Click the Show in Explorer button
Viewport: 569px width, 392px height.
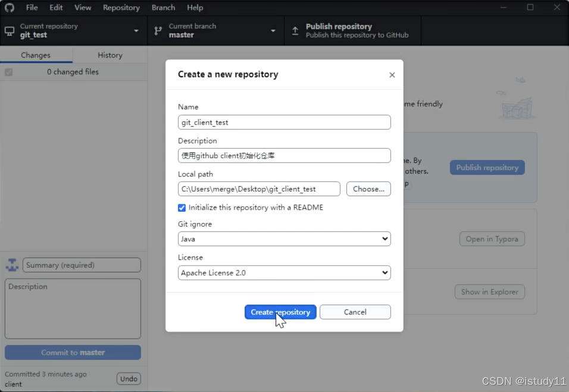pyautogui.click(x=489, y=292)
